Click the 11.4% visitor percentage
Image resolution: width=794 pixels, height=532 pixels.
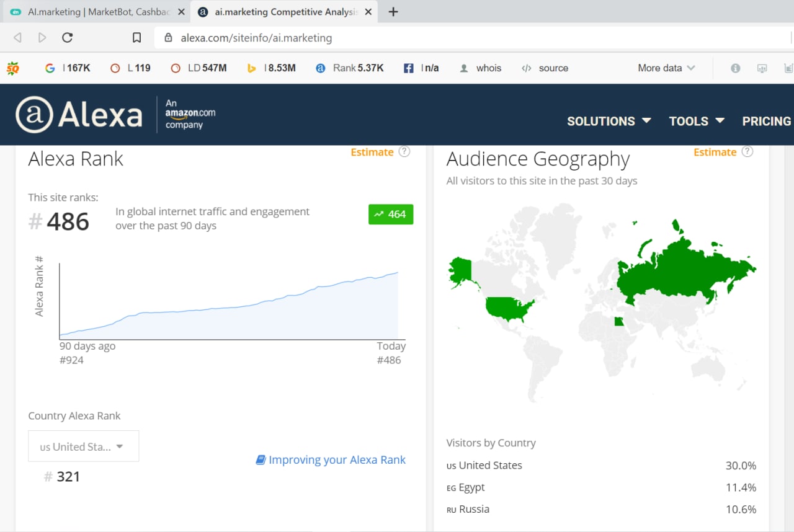[741, 487]
